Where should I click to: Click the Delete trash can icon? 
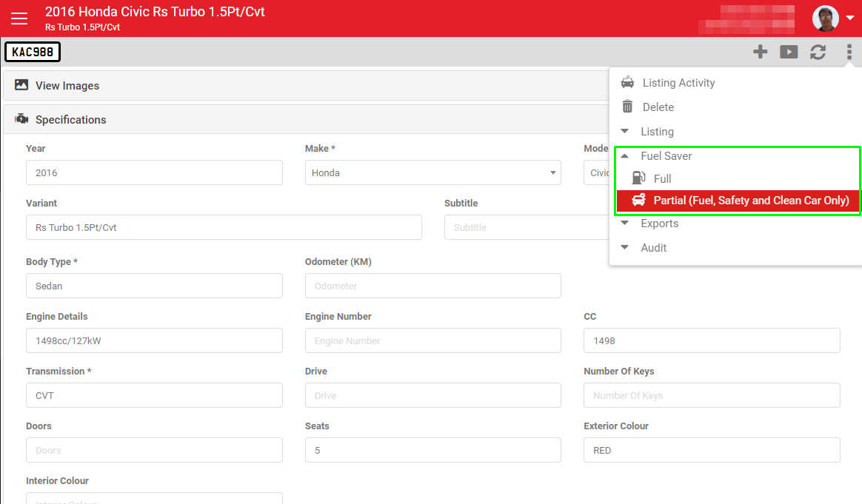[627, 106]
